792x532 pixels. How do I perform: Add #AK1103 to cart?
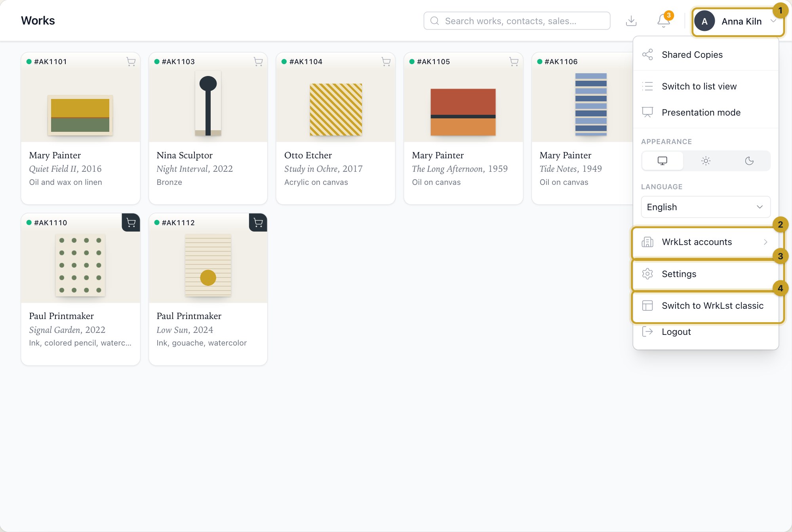[x=258, y=61]
